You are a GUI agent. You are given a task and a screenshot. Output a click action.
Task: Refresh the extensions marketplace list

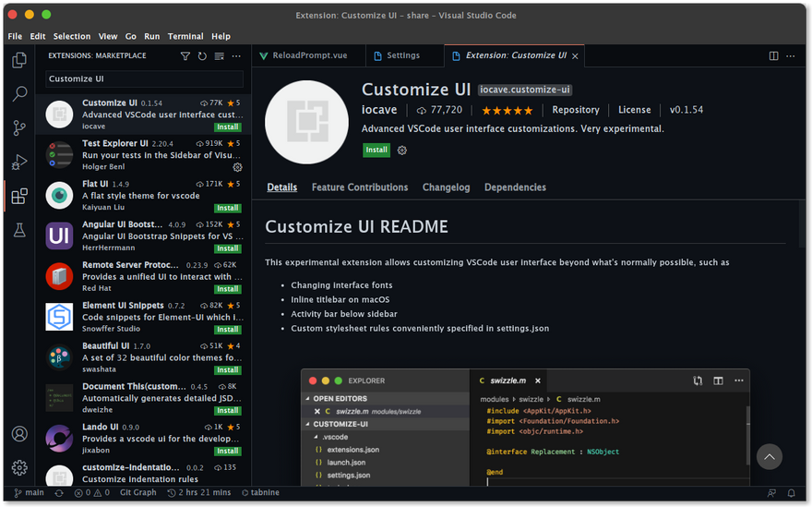tap(202, 56)
